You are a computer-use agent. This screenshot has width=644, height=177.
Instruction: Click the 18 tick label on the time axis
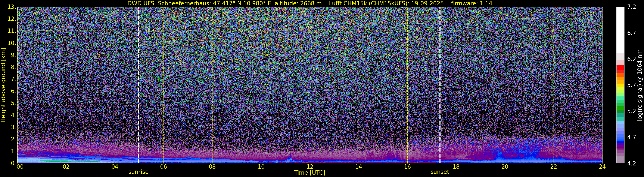pyautogui.click(x=456, y=167)
